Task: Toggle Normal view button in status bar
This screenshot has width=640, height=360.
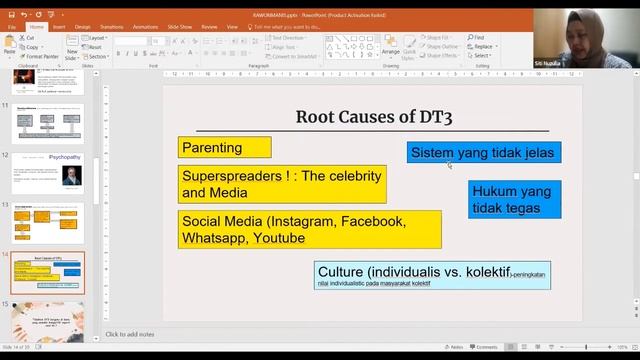Action: point(510,347)
